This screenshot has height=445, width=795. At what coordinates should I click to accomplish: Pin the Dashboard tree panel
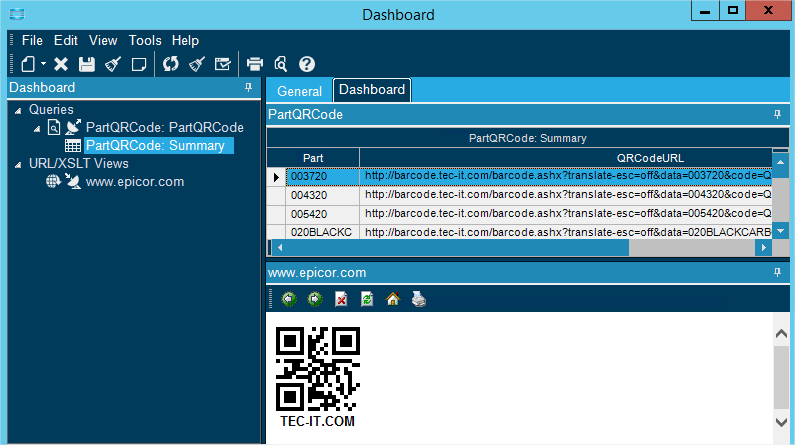(248, 88)
